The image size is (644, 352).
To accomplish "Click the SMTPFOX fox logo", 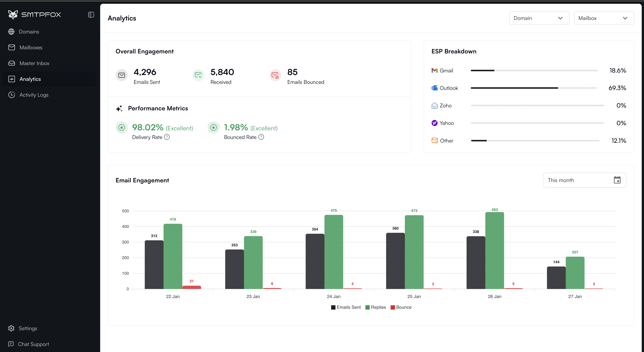I will [x=13, y=14].
